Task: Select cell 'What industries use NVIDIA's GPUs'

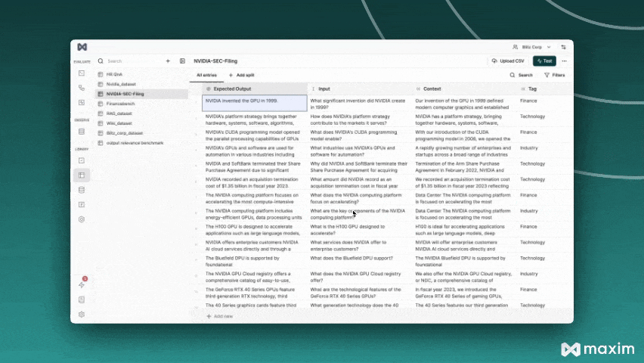Action: click(359, 151)
